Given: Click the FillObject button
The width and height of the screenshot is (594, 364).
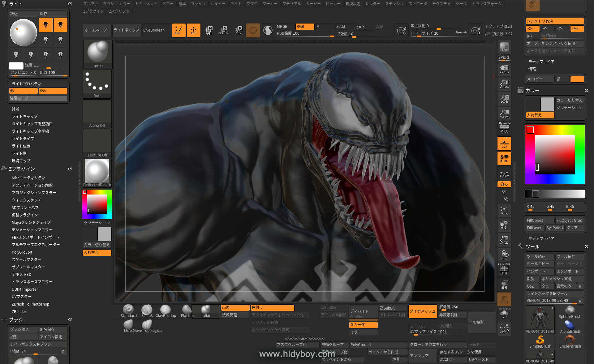Looking at the screenshot, I should point(540,221).
